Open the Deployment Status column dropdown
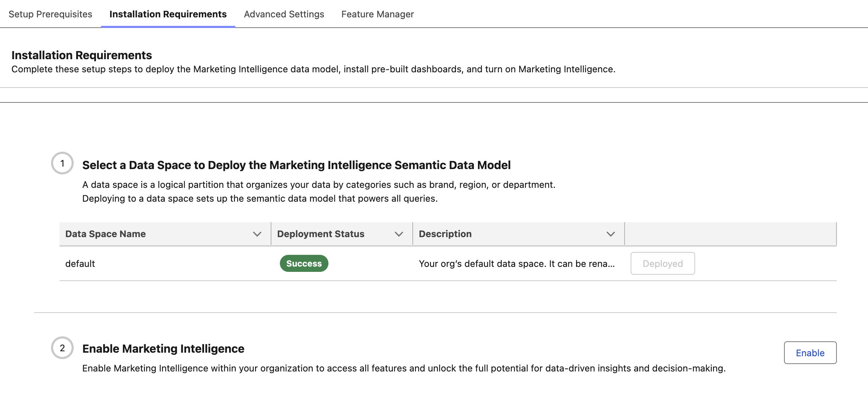The image size is (868, 414). 398,234
